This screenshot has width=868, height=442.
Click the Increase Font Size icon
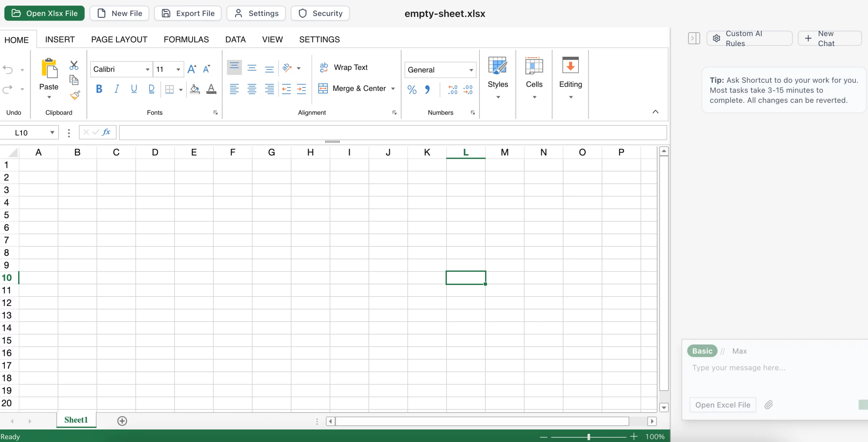coord(192,69)
